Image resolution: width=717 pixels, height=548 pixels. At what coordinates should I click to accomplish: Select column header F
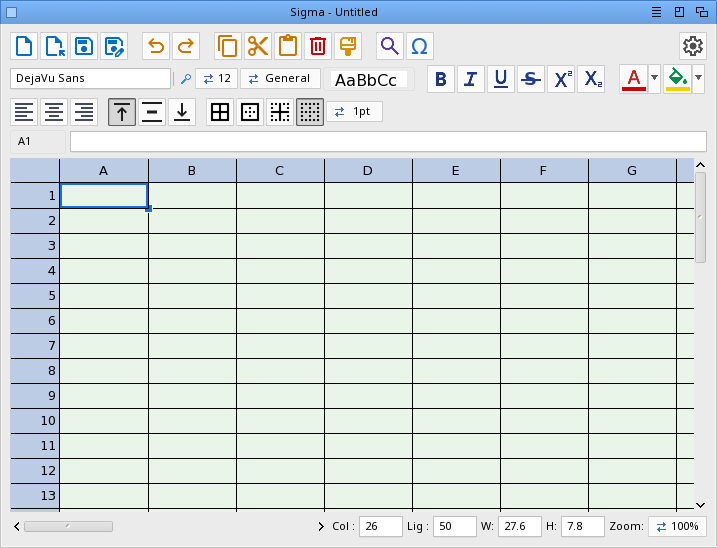click(x=544, y=171)
